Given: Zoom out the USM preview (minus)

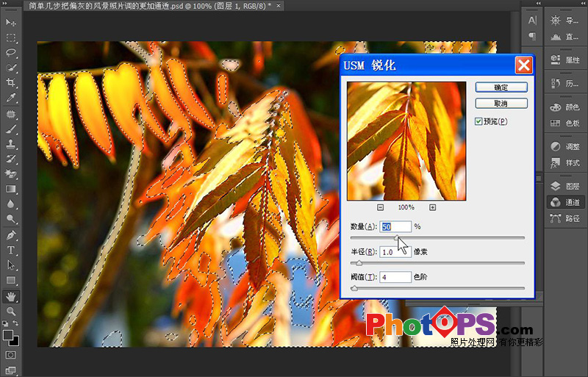Looking at the screenshot, I should click(x=380, y=207).
